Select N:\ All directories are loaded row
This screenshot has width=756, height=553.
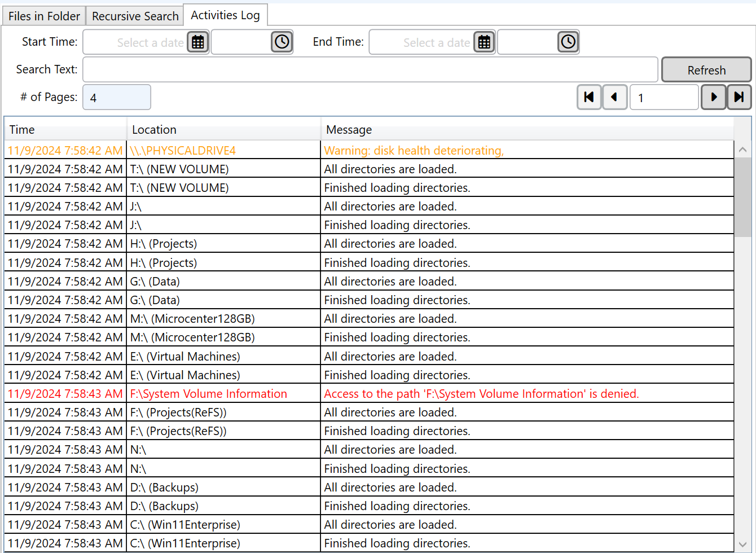tap(369, 450)
